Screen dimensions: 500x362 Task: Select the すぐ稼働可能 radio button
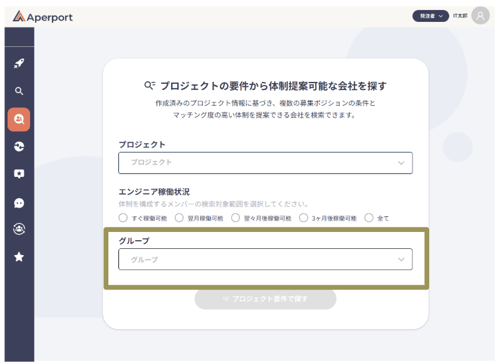(123, 218)
